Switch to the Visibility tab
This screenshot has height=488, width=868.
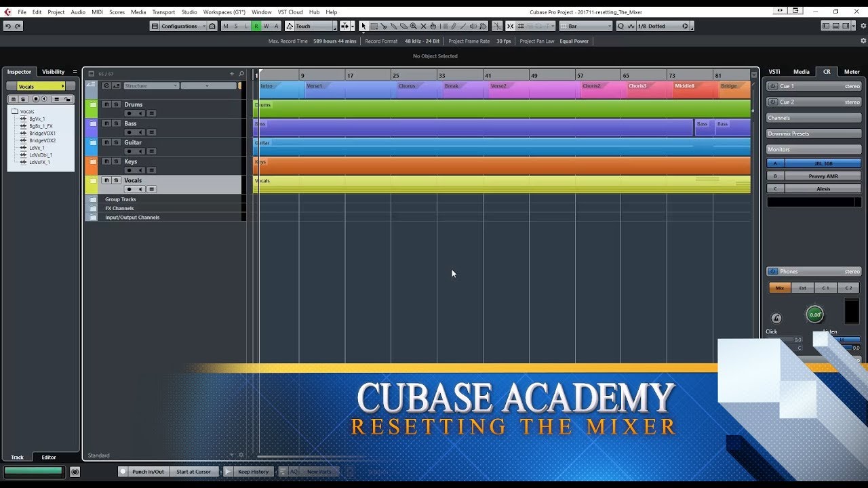pyautogui.click(x=53, y=72)
